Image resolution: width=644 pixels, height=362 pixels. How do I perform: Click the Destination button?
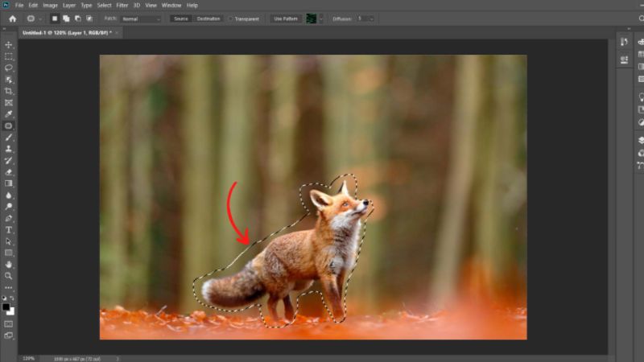point(208,19)
